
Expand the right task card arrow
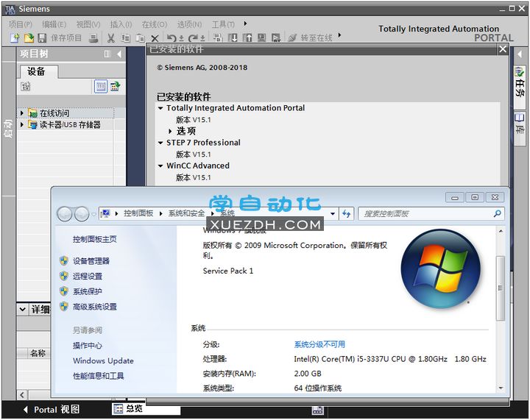click(520, 54)
